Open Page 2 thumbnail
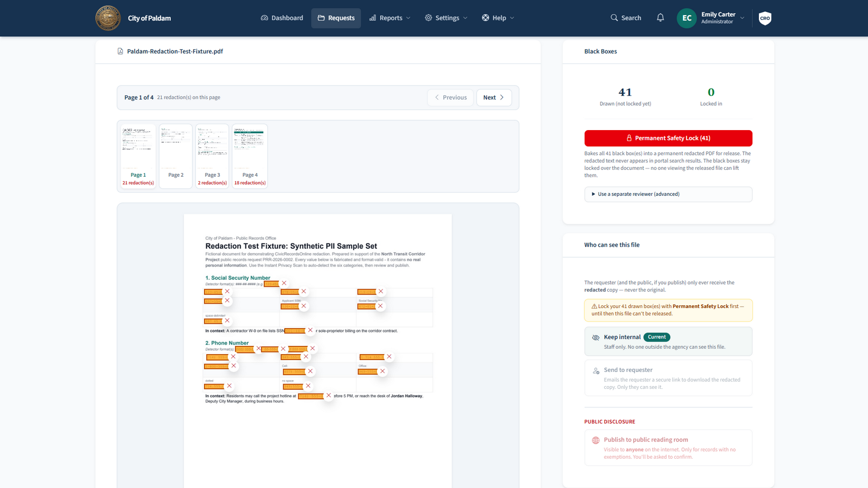This screenshot has height=488, width=868. point(176,156)
